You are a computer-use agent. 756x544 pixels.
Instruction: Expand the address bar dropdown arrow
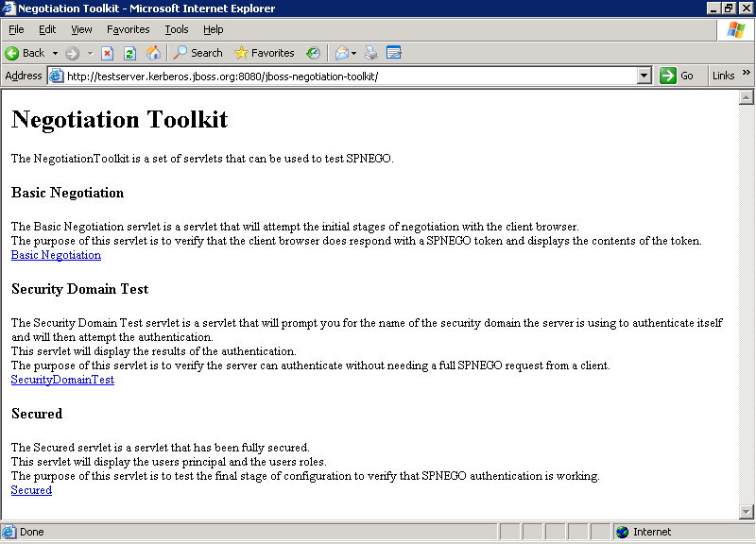tap(644, 76)
